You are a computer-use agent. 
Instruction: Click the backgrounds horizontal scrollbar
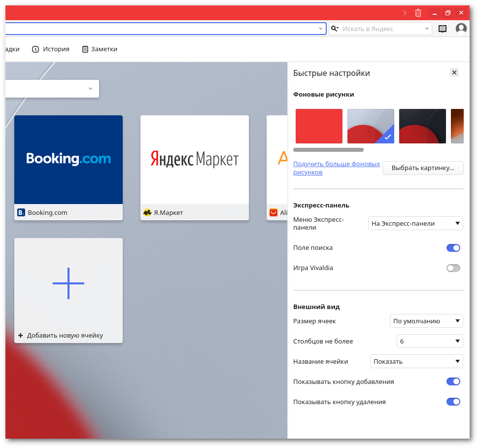coord(328,150)
